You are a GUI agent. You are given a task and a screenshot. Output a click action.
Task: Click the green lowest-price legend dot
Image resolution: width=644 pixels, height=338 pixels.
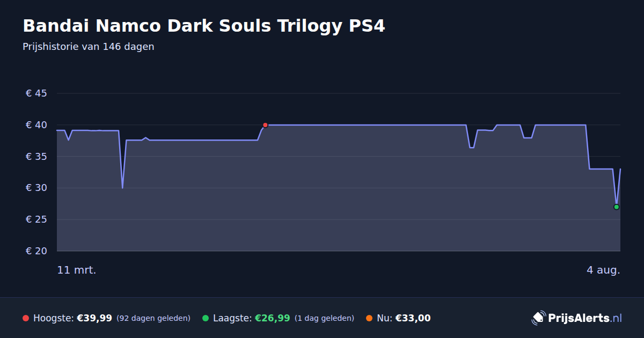206,318
